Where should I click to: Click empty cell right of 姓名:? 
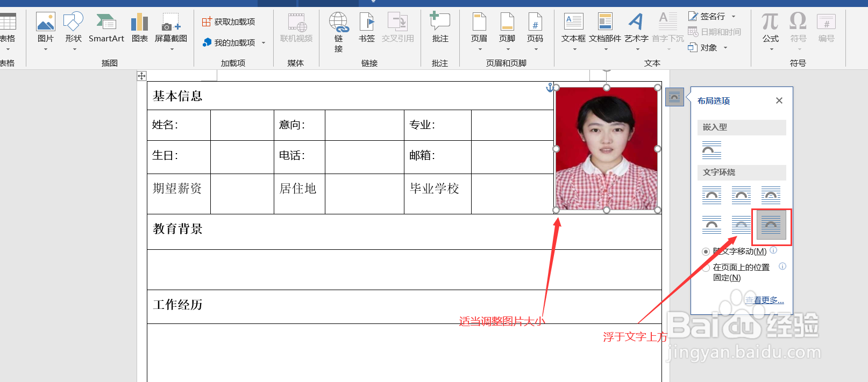(x=242, y=125)
